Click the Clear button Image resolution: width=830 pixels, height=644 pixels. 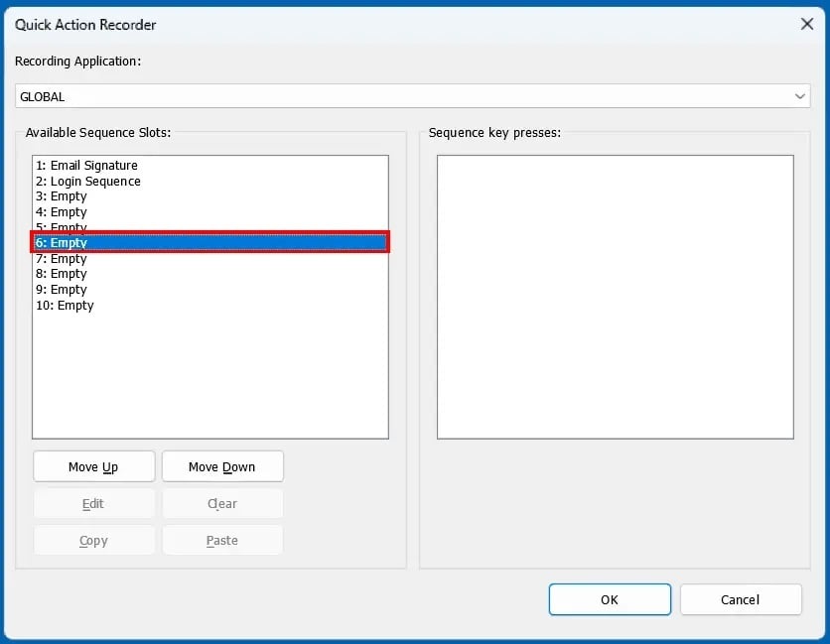pos(222,504)
